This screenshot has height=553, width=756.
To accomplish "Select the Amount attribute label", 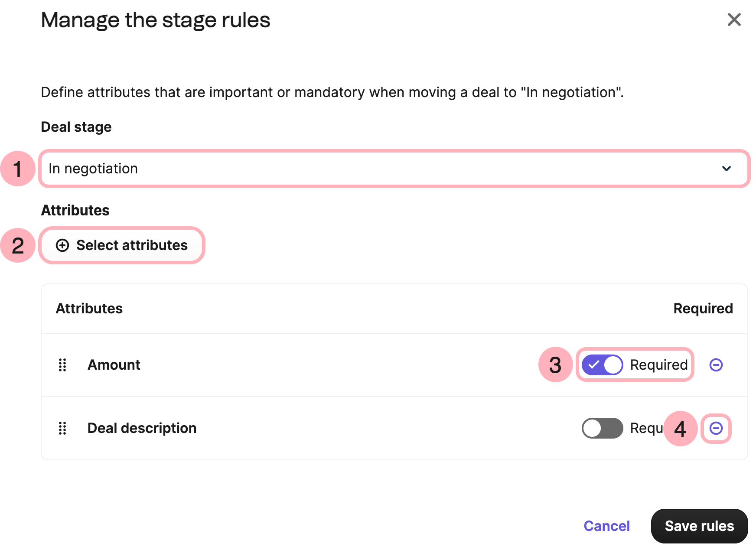I will (114, 365).
